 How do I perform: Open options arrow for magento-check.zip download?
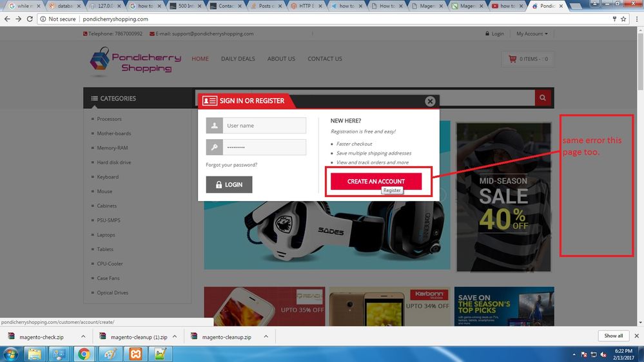tap(83, 336)
